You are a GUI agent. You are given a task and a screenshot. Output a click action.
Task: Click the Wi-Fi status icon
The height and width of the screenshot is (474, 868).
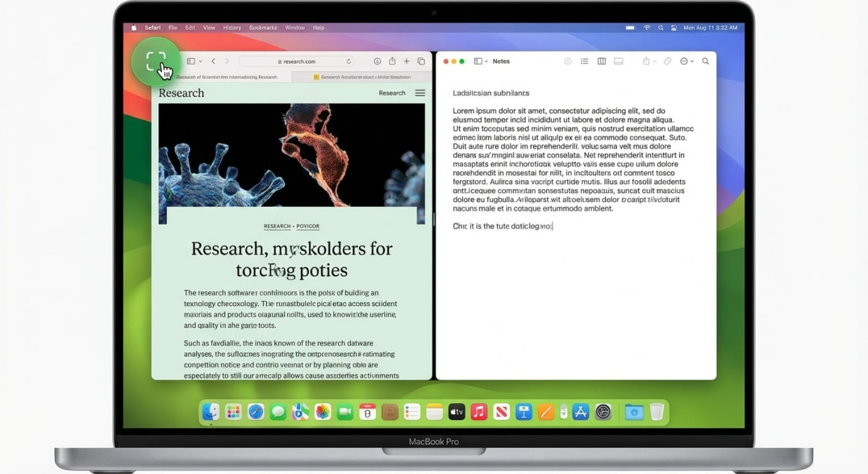(647, 27)
